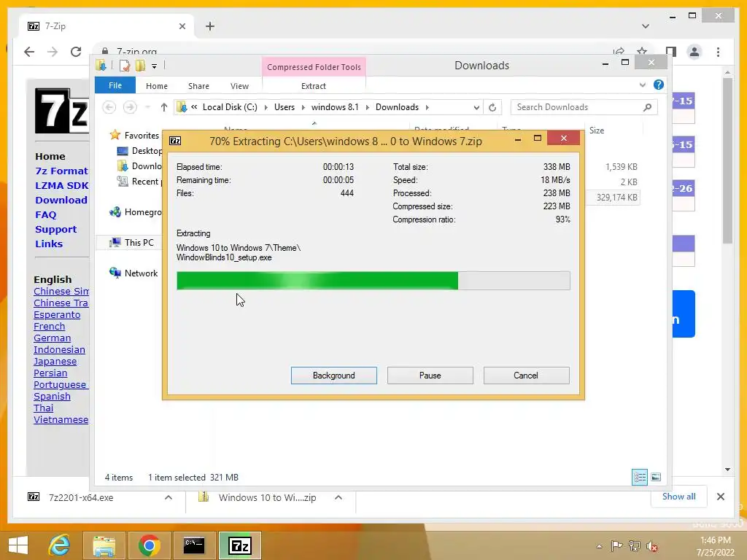747x560 pixels.
Task: Cancel the extraction process
Action: [526, 376]
